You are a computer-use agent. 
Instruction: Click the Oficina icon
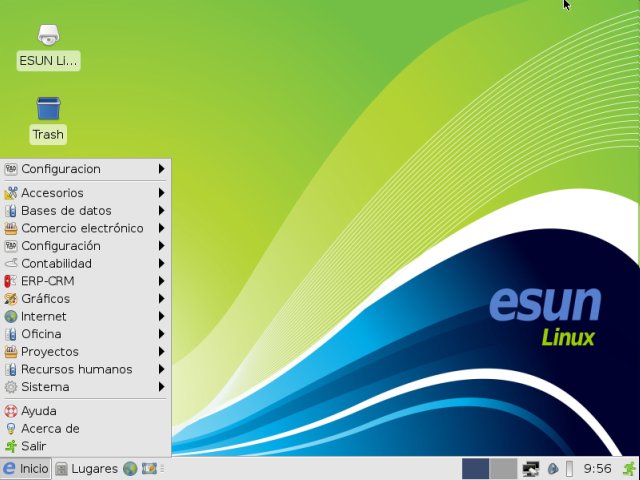[x=11, y=334]
